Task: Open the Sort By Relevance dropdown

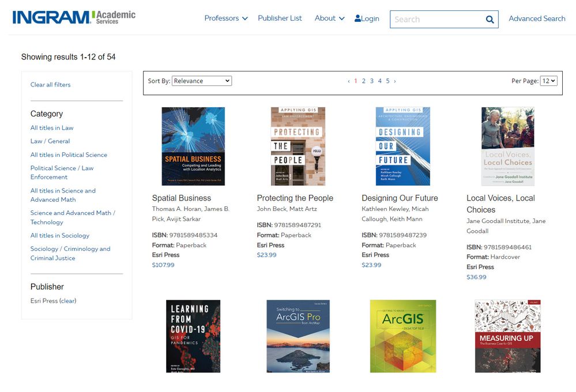Action: point(201,81)
